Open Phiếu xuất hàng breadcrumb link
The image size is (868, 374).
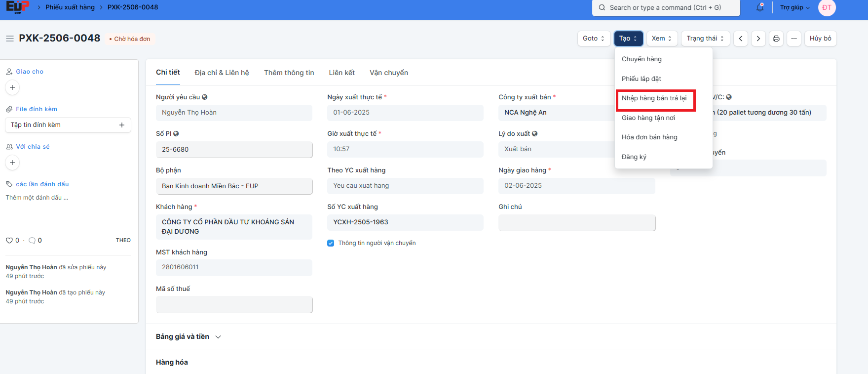(70, 7)
